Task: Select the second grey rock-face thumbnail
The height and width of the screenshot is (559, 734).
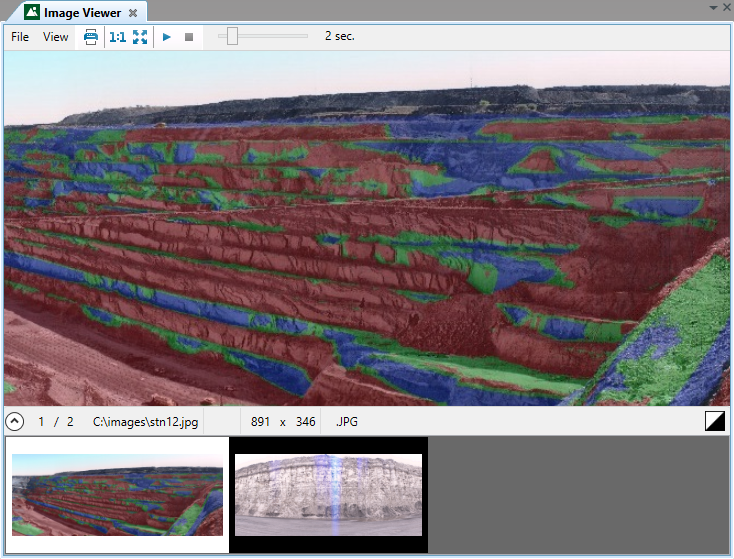Action: 328,495
